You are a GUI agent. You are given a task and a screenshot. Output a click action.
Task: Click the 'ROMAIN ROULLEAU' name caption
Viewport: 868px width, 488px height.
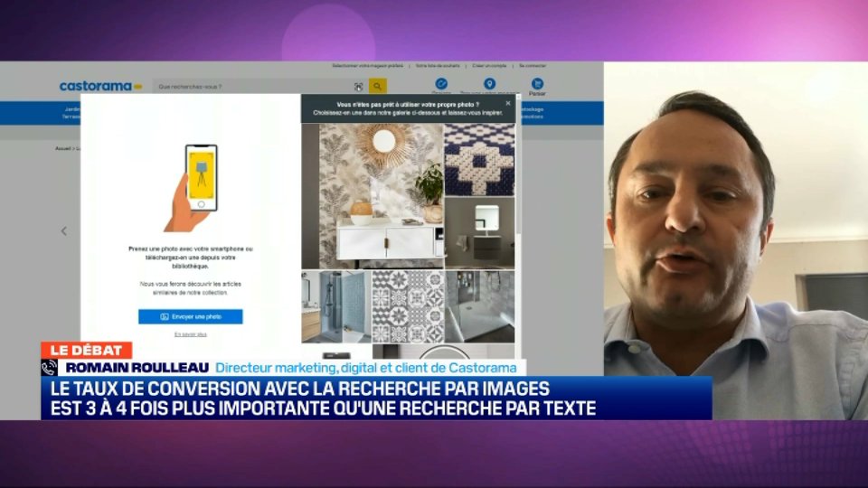pyautogui.click(x=137, y=368)
